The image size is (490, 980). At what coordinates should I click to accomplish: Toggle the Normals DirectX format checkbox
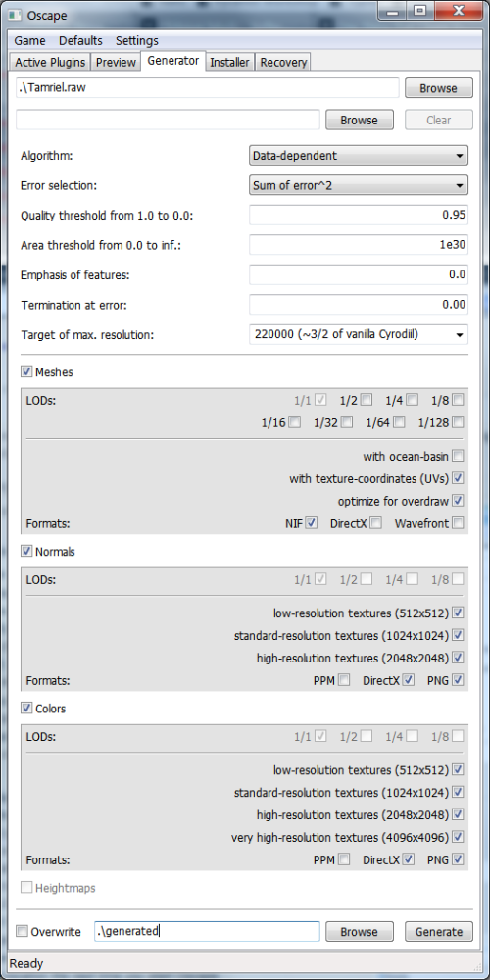(409, 680)
